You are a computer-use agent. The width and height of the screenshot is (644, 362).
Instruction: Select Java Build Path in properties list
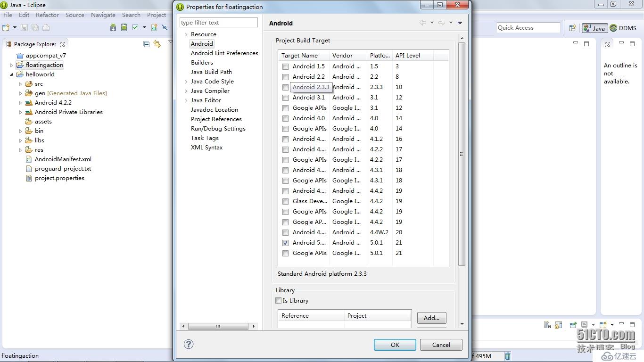pos(211,72)
